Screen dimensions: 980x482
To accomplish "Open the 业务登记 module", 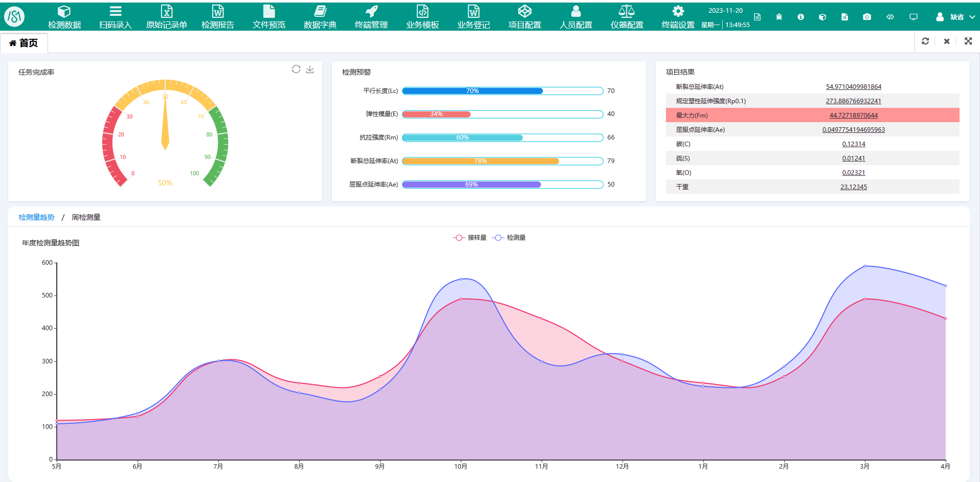I will point(474,16).
